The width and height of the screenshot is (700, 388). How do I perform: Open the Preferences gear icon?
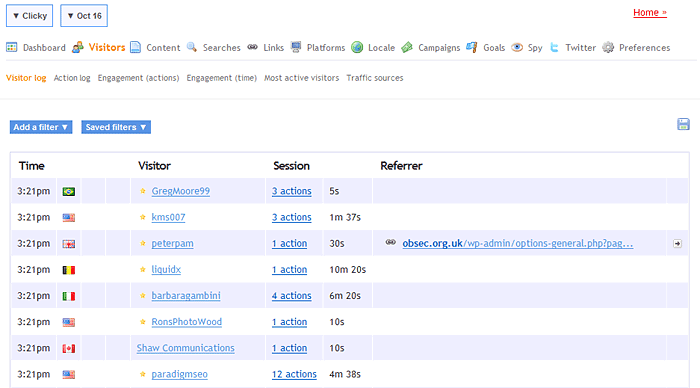[x=608, y=47]
